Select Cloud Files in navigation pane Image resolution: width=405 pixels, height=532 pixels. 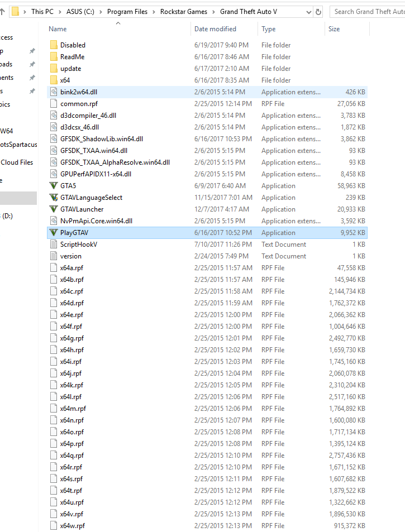click(17, 162)
